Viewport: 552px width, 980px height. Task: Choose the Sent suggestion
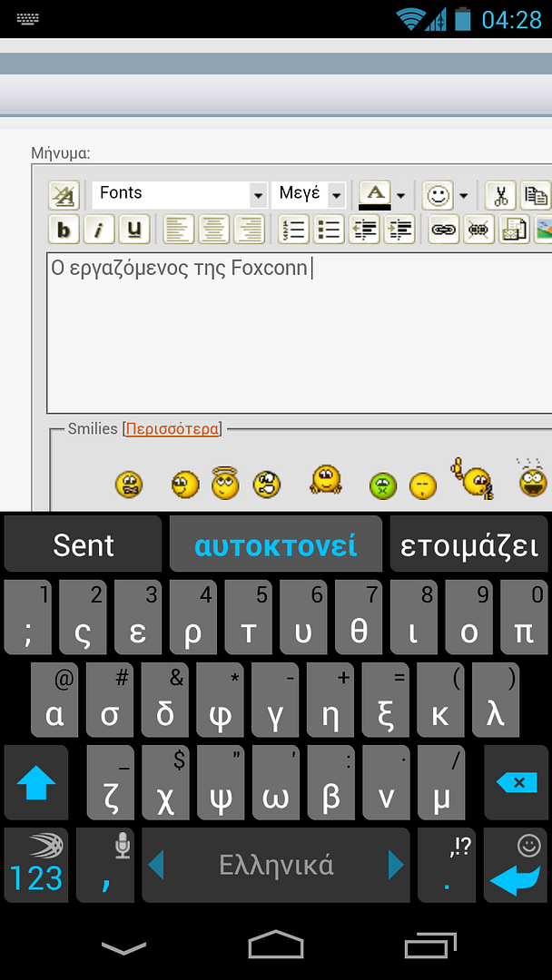[x=84, y=545]
